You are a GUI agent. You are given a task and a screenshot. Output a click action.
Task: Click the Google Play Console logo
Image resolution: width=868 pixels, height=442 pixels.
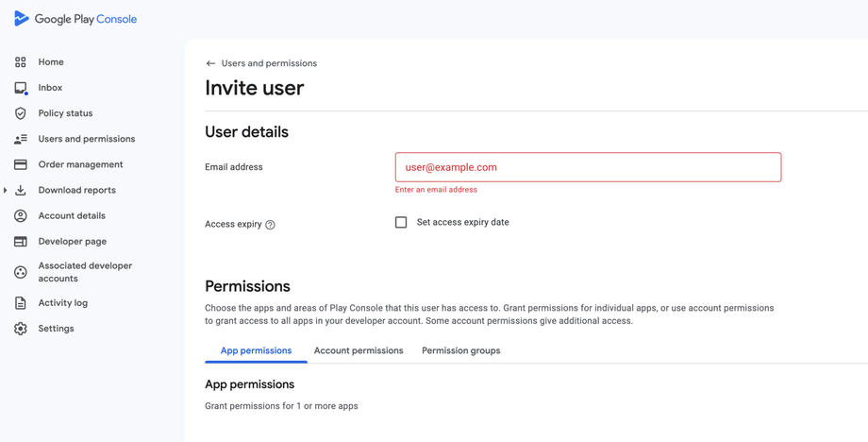(75, 19)
